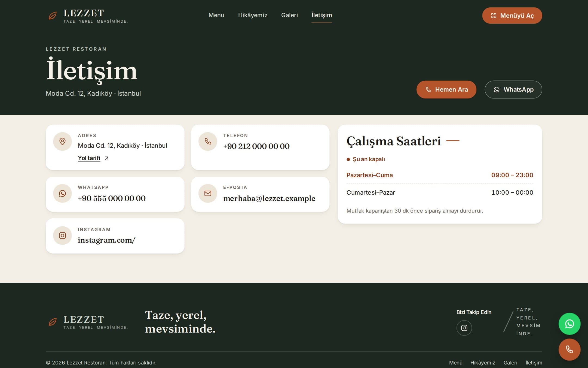Click the Çalışma Saatleri heading

pos(393,141)
